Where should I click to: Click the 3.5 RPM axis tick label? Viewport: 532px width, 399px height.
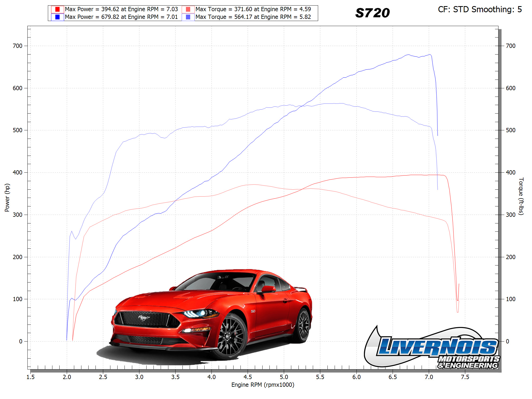175,377
